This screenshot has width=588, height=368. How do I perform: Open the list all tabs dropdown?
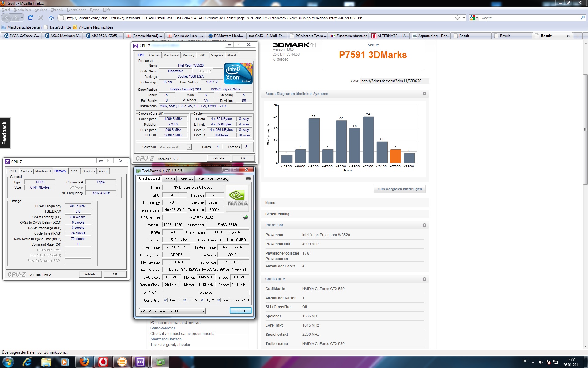585,36
